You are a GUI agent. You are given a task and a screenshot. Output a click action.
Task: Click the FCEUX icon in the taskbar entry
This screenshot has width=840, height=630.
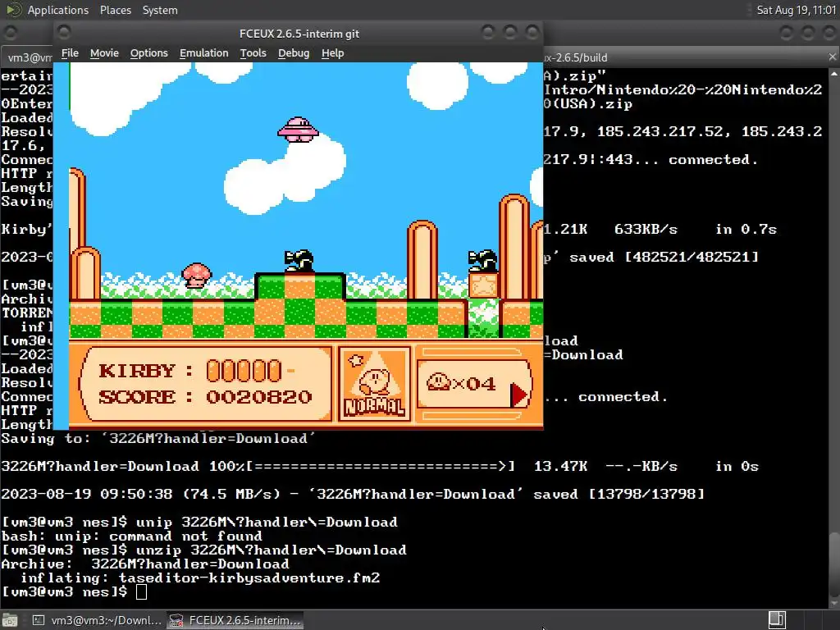176,620
